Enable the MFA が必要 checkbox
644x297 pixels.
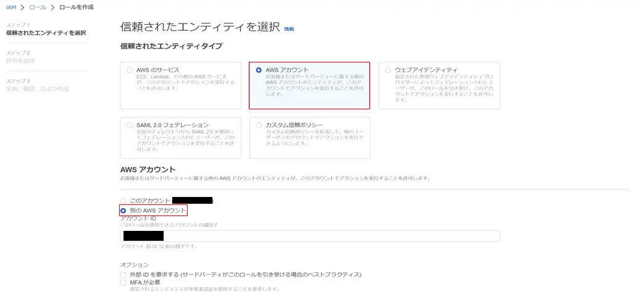[x=123, y=283]
